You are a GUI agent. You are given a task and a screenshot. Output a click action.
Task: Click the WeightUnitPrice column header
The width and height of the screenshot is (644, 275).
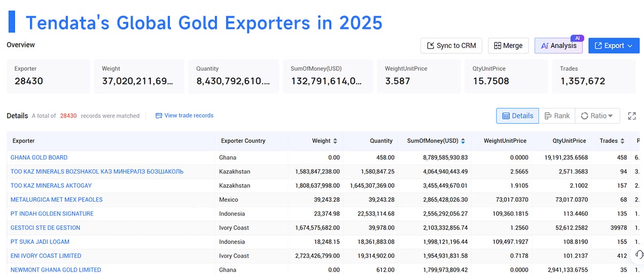point(505,141)
